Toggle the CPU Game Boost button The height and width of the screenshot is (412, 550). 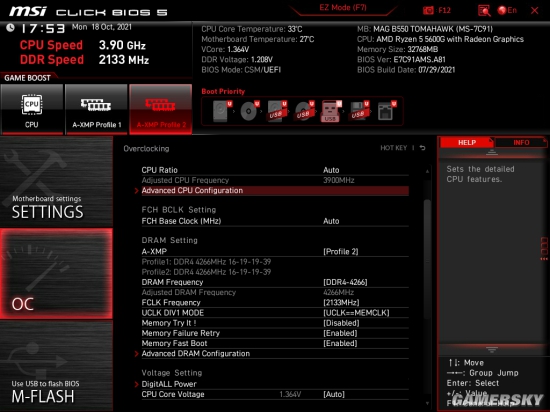[32, 109]
